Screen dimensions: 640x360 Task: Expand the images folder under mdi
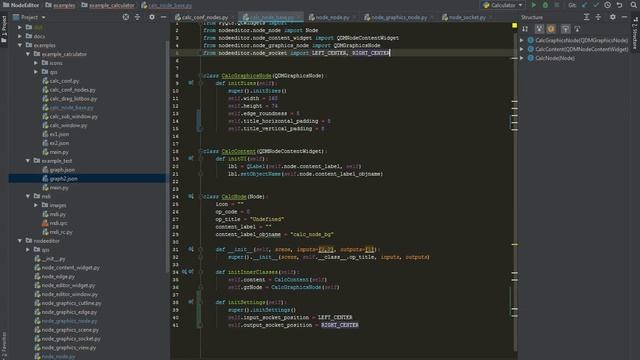(x=36, y=205)
